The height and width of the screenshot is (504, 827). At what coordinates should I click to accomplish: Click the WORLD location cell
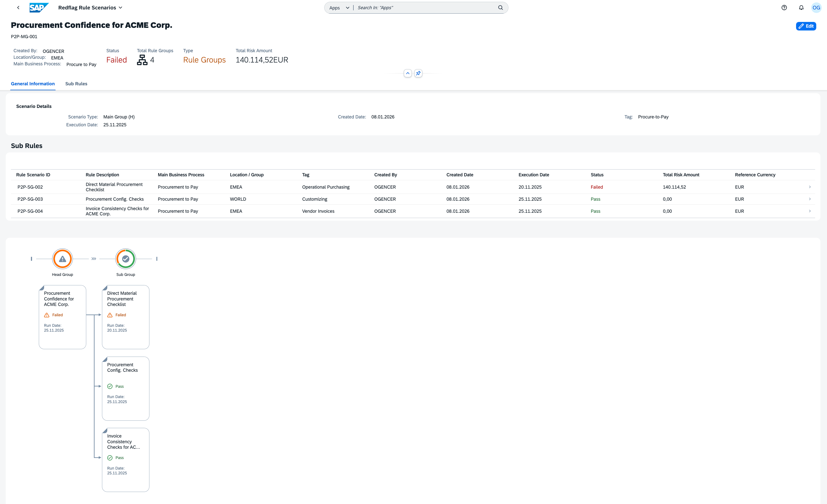tap(238, 199)
